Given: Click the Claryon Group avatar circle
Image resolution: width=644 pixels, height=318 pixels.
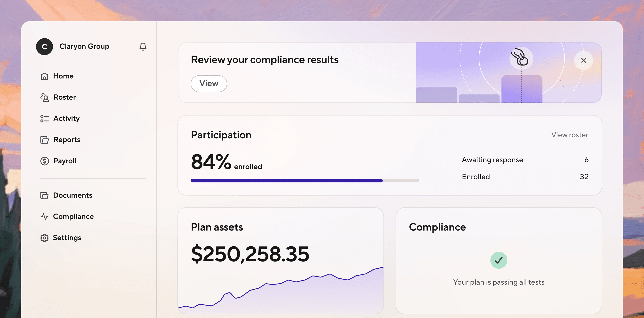Looking at the screenshot, I should tap(44, 47).
